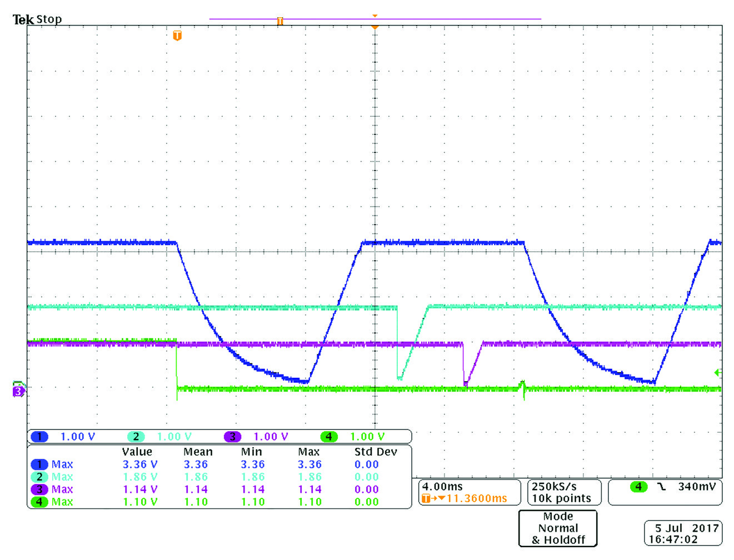Select the Channel 4 badge icon

tap(328, 437)
